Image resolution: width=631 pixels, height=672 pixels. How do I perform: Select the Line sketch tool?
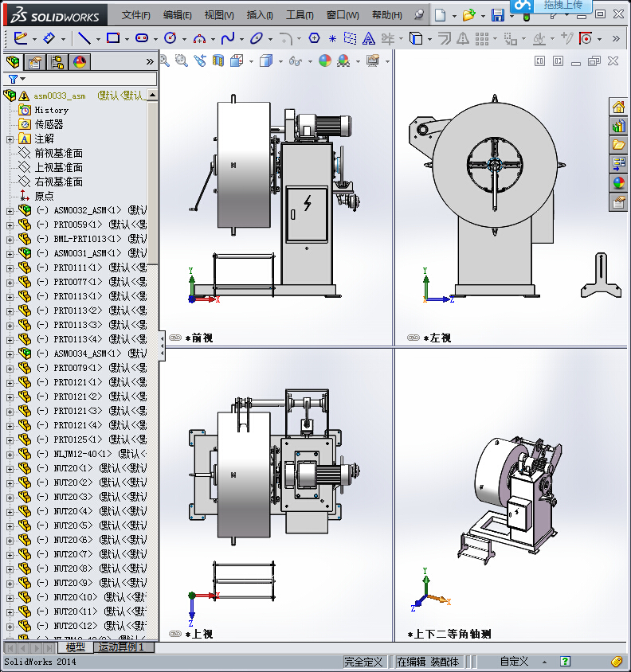pos(84,38)
